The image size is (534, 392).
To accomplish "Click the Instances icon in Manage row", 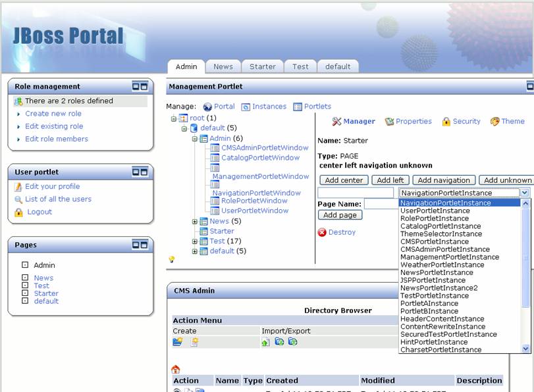I will [246, 107].
